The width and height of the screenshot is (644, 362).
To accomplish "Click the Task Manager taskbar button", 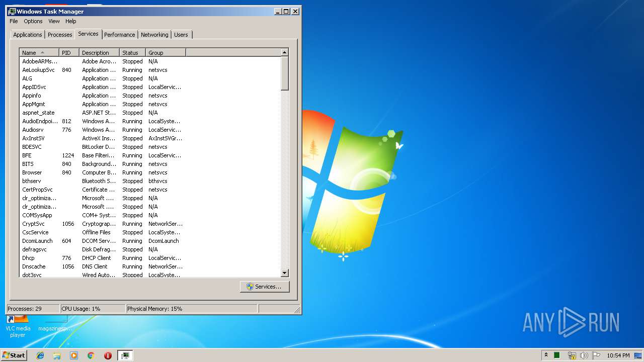I will [x=125, y=355].
